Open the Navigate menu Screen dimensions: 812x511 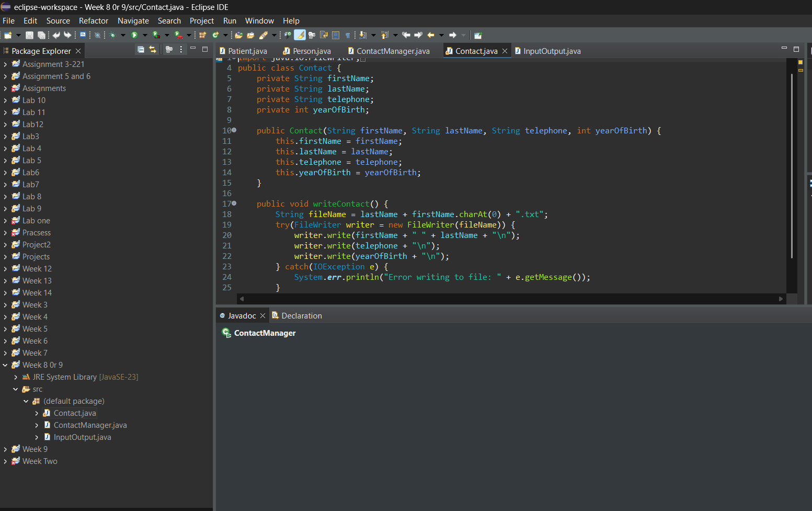pyautogui.click(x=133, y=21)
